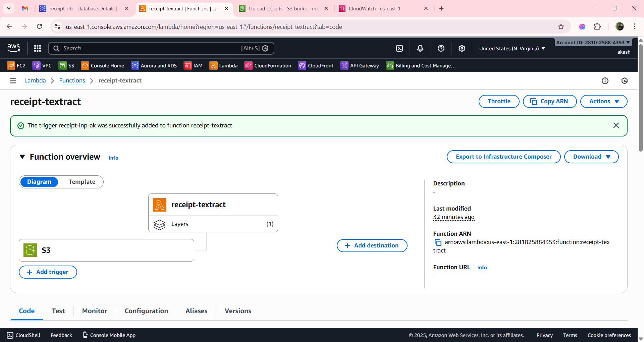Screen dimensions: 644x342
Task: Select the Lambda favorites bar icon
Action: pos(223,65)
